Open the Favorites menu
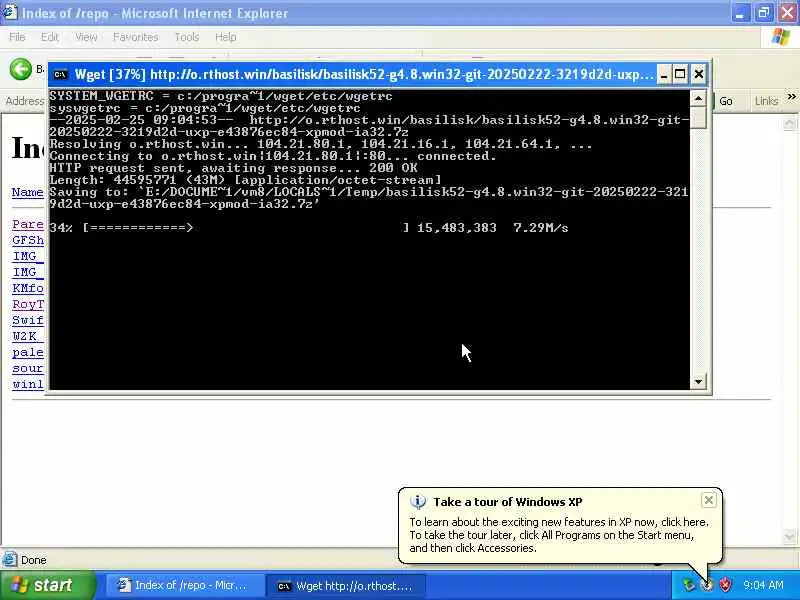Screen dimensions: 800x600 coord(135,37)
